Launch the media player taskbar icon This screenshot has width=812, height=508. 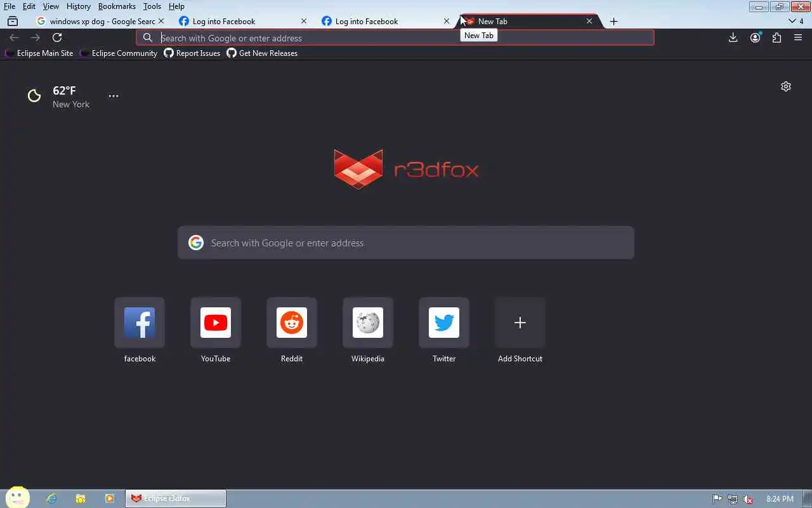click(110, 498)
